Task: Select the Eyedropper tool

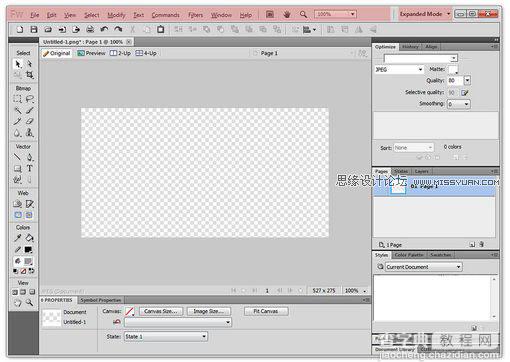Action: pyautogui.click(x=18, y=238)
